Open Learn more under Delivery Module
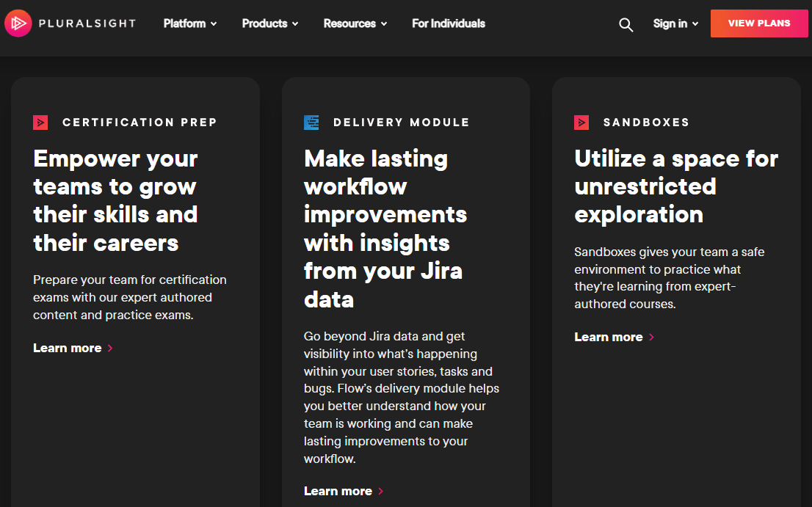Screen dimensions: 812x507 pyautogui.click(x=338, y=492)
